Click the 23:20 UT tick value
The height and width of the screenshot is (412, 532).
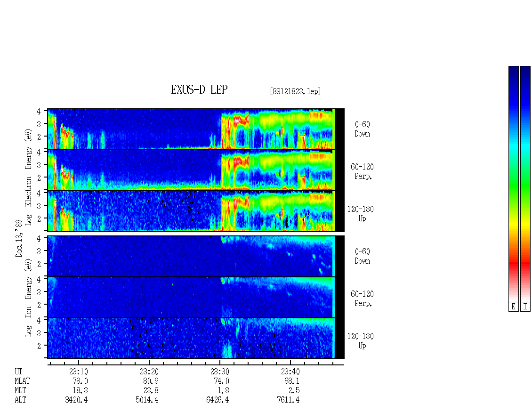tap(149, 372)
